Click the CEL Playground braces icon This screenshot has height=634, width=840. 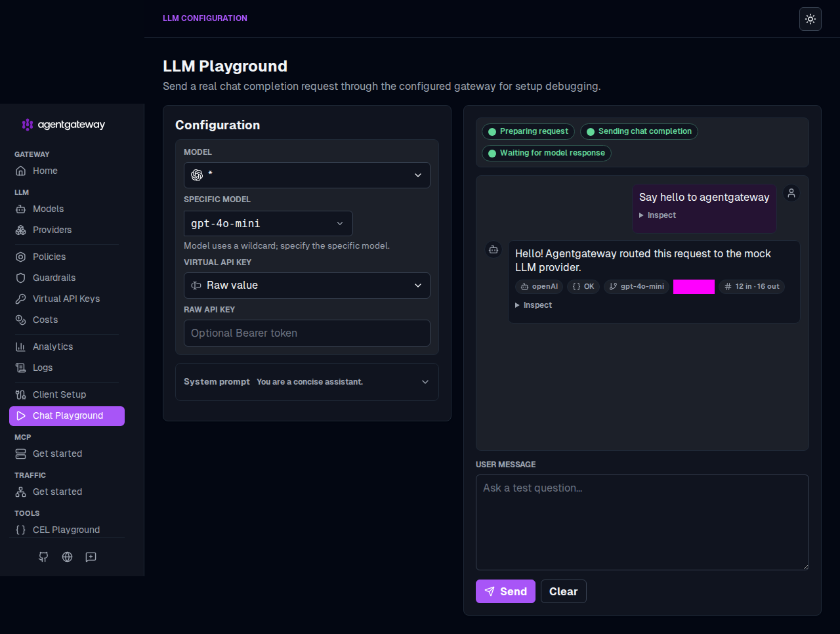pos(20,530)
